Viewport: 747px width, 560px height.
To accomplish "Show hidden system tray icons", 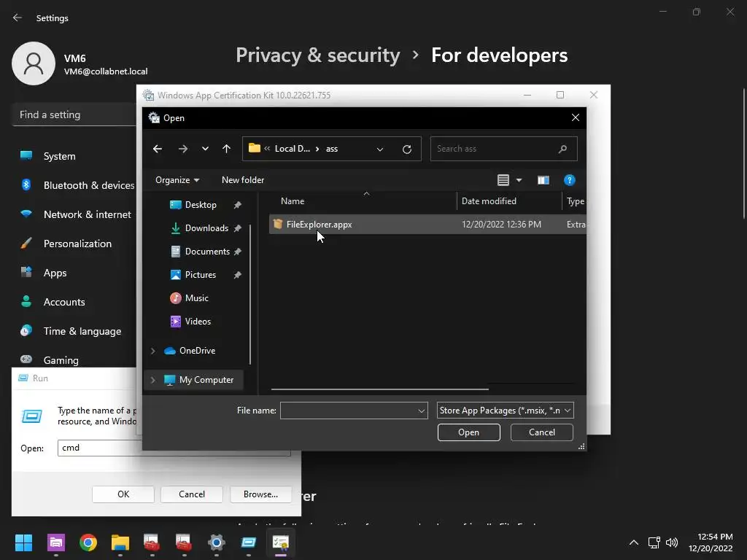I will click(x=634, y=542).
